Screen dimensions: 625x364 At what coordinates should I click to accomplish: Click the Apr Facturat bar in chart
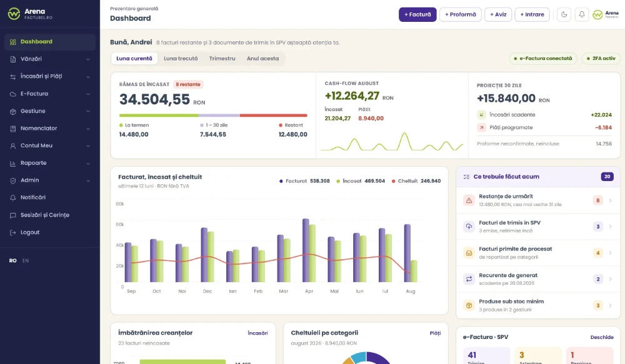click(x=306, y=250)
